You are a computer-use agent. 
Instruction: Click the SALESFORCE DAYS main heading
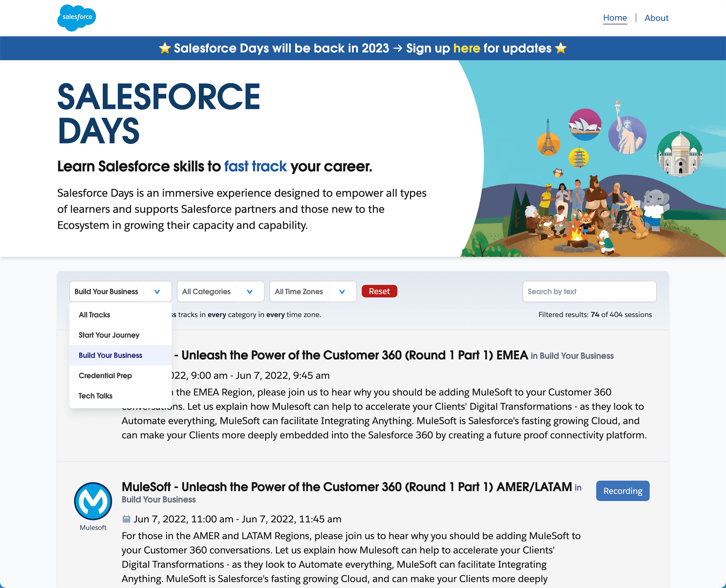(x=158, y=113)
